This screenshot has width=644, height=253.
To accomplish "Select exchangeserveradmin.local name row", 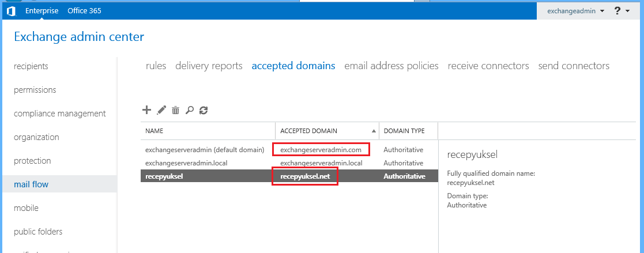I will 186,163.
